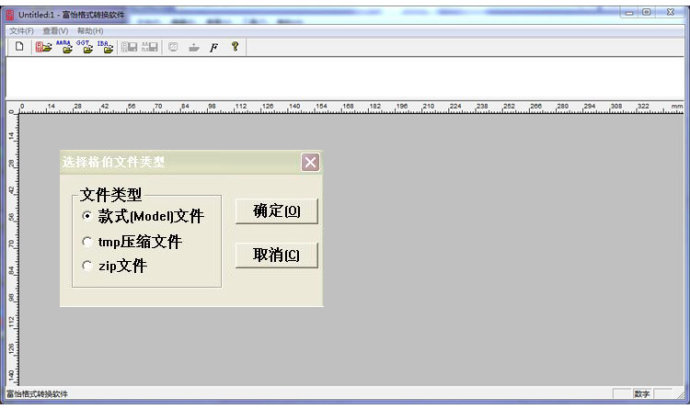Choose the tmp压缩文件 option
690x409 pixels.
point(87,242)
